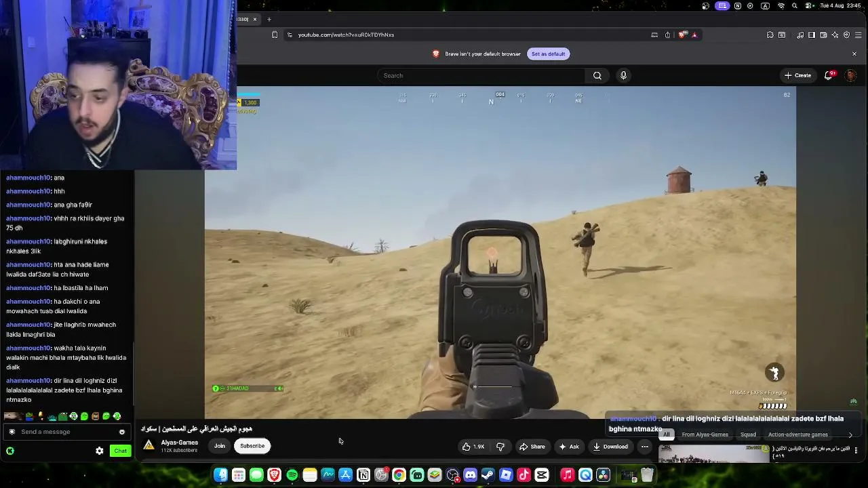Open Spotify from the dock
The height and width of the screenshot is (488, 868).
[292, 475]
